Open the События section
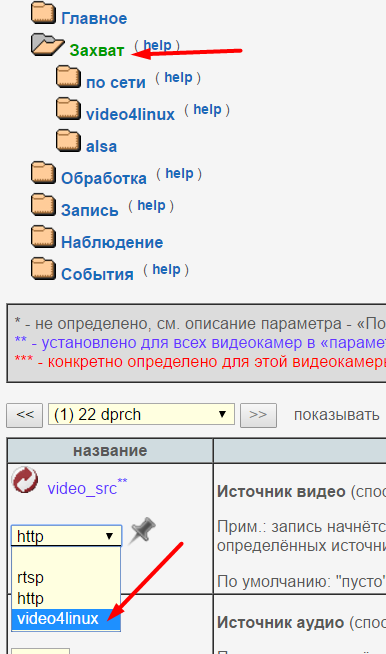The width and height of the screenshot is (386, 654). 97,274
